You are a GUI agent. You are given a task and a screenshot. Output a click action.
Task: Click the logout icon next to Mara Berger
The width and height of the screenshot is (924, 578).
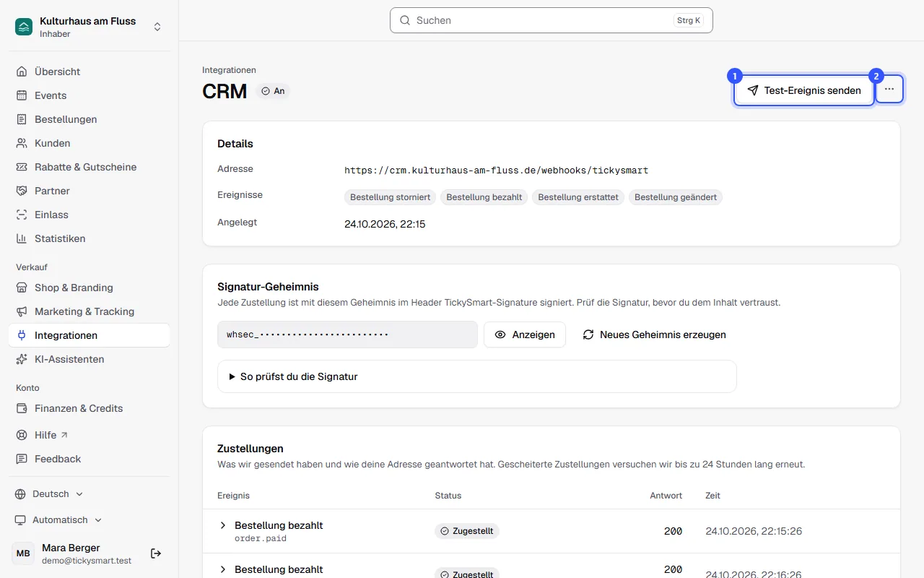pos(156,553)
